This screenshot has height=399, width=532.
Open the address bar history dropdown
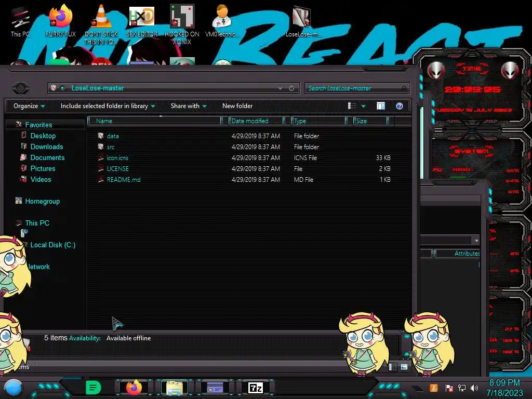tap(280, 88)
